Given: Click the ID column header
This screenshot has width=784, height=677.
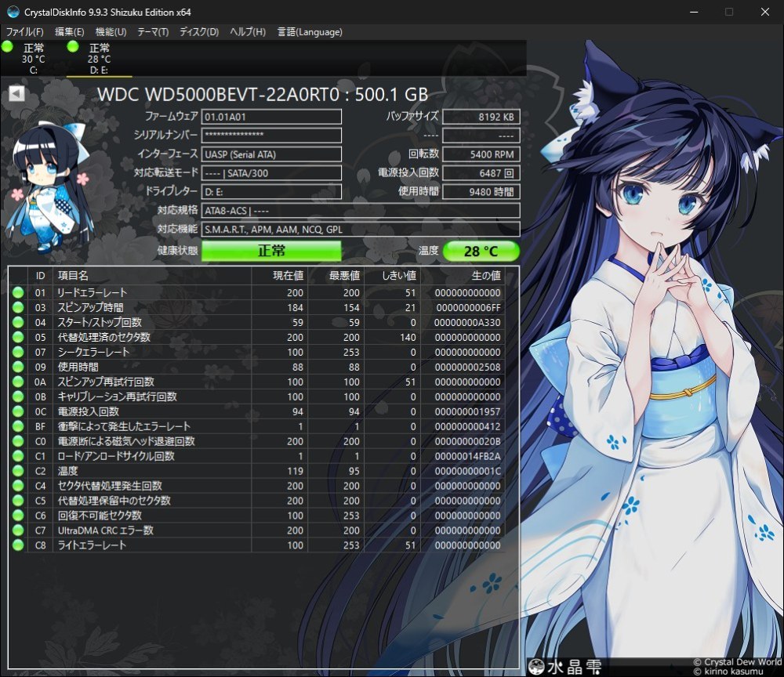Looking at the screenshot, I should (41, 276).
